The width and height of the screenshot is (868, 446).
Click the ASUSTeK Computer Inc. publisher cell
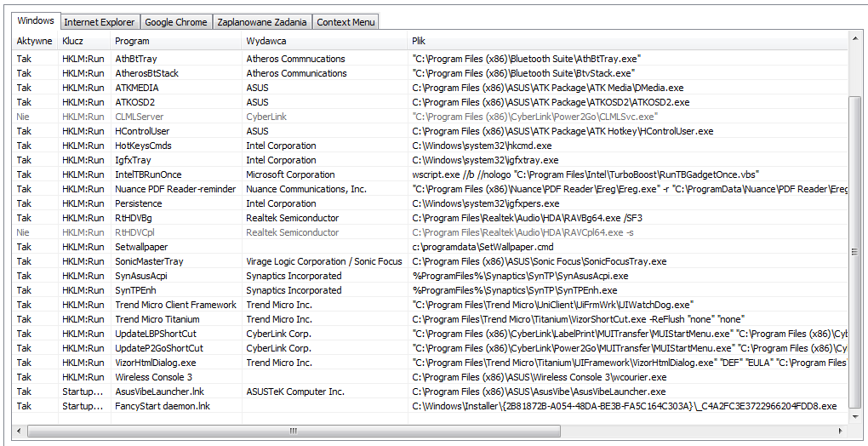pyautogui.click(x=295, y=392)
